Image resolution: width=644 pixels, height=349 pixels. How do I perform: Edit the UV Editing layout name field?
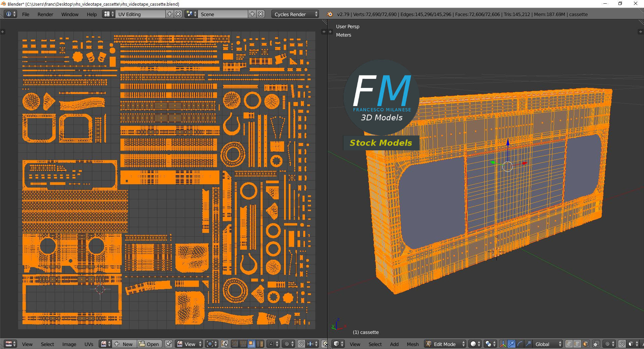click(141, 14)
